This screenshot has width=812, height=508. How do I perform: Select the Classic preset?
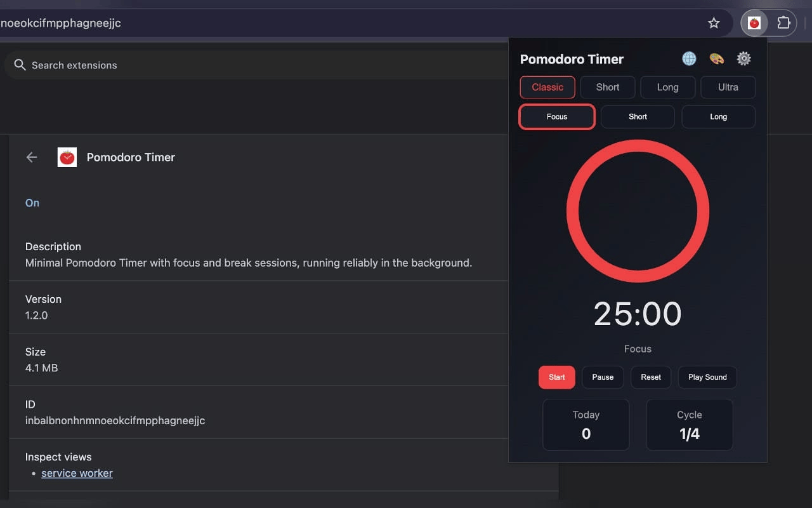point(547,87)
